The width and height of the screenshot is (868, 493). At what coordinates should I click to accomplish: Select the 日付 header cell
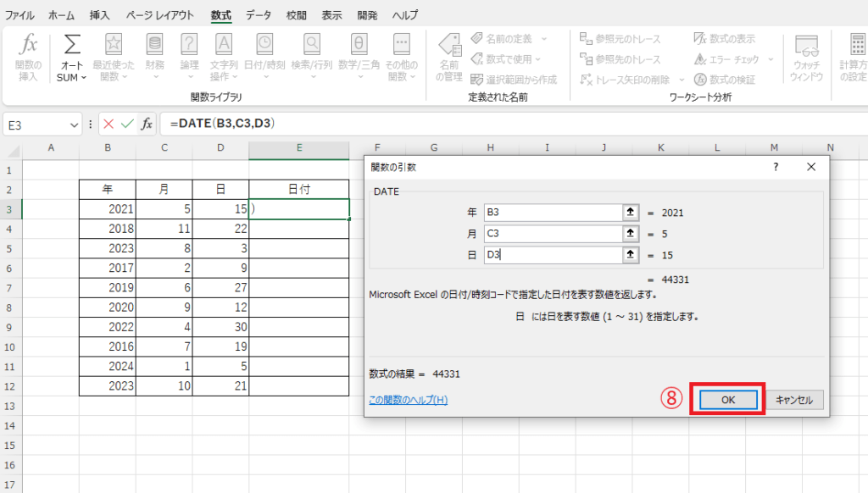[x=299, y=189]
